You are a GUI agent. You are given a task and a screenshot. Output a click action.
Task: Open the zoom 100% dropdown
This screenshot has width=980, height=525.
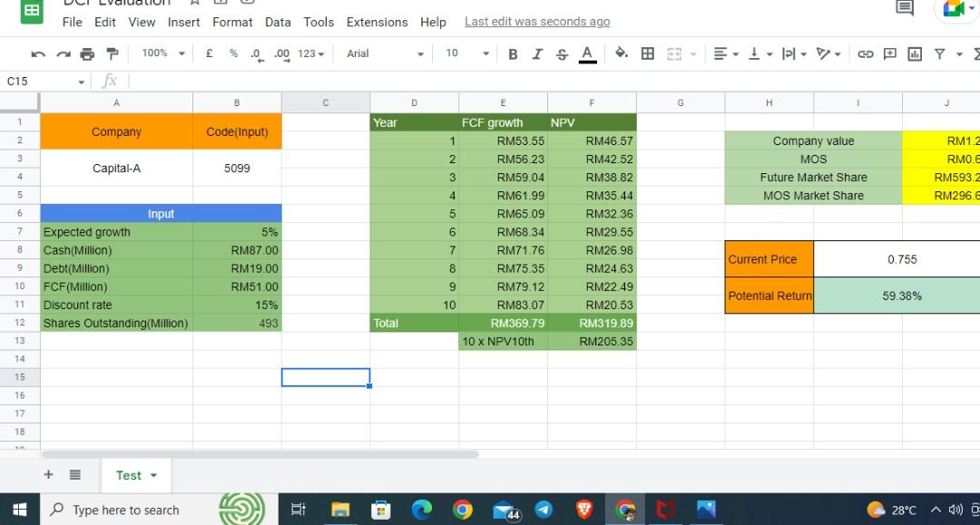[x=163, y=53]
